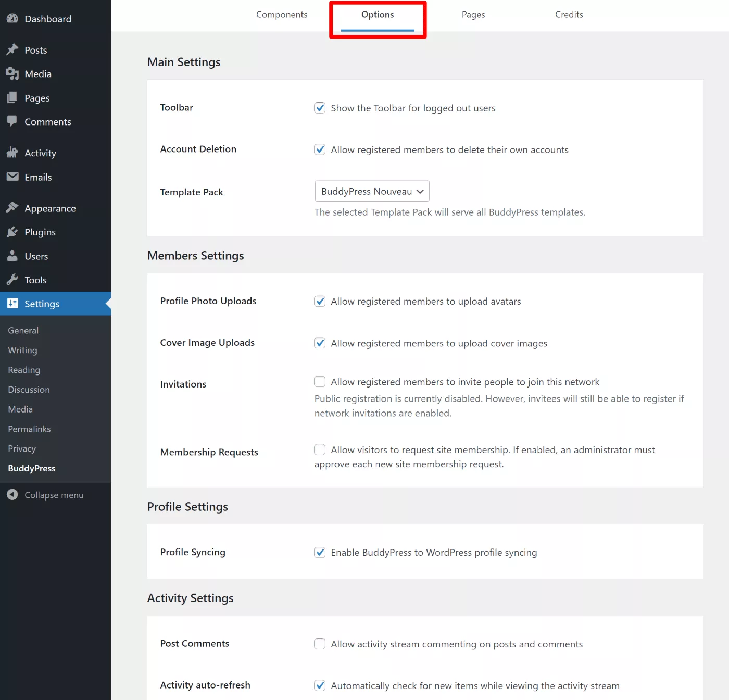Enable the Invitations checkbox
This screenshot has width=729, height=700.
pyautogui.click(x=320, y=381)
